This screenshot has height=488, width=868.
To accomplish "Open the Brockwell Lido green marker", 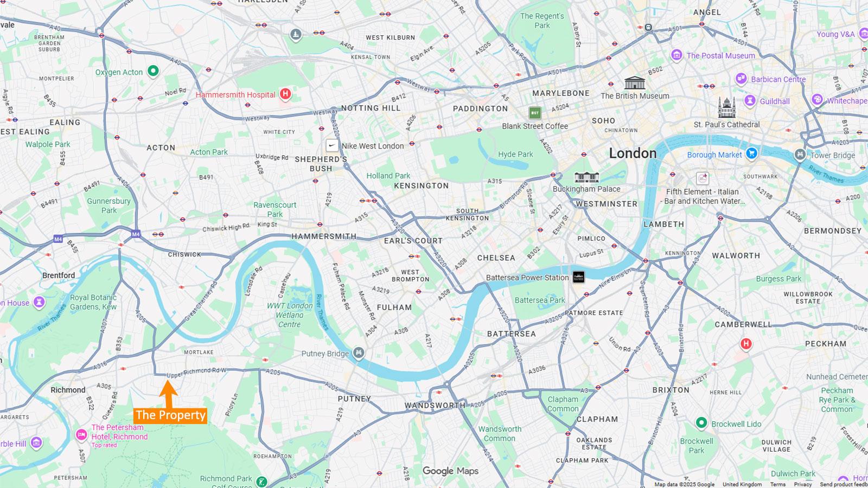I will 701,422.
